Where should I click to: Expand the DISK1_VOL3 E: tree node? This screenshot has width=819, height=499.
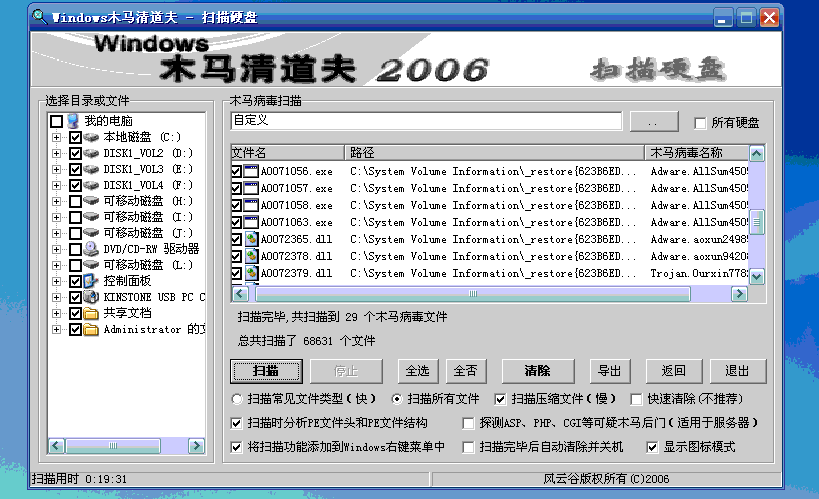56,169
